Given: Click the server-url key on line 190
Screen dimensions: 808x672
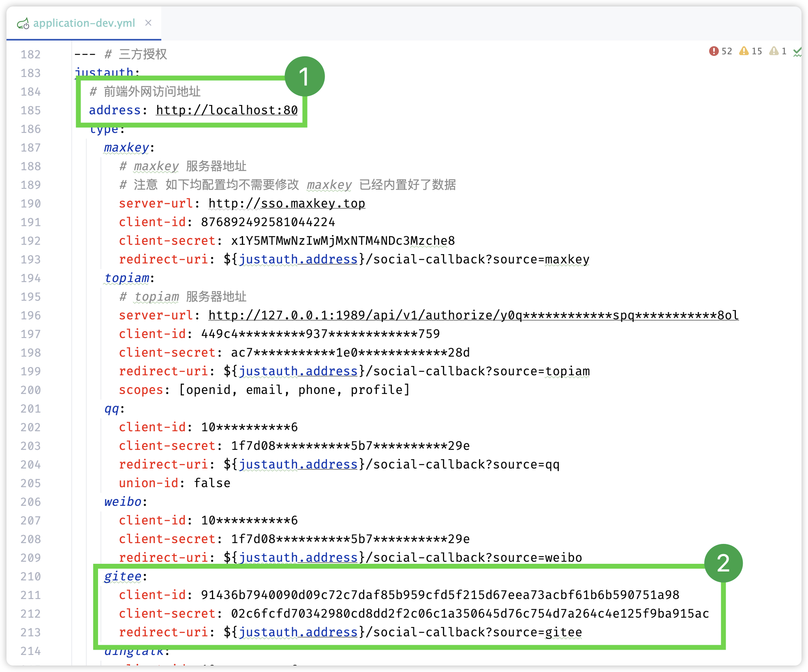Looking at the screenshot, I should pyautogui.click(x=156, y=203).
